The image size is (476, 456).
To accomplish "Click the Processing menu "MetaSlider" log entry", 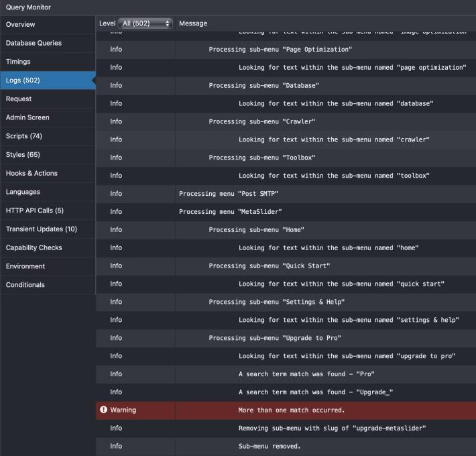I will click(x=230, y=211).
